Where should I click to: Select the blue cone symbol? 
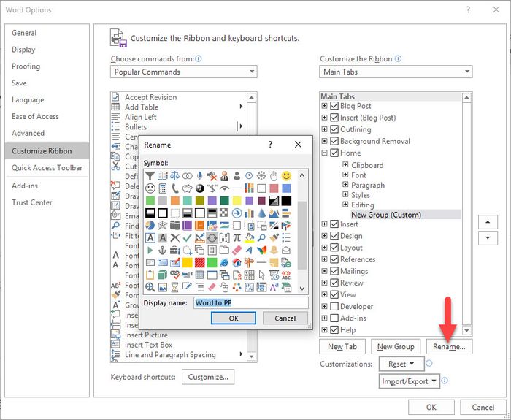tap(261, 213)
